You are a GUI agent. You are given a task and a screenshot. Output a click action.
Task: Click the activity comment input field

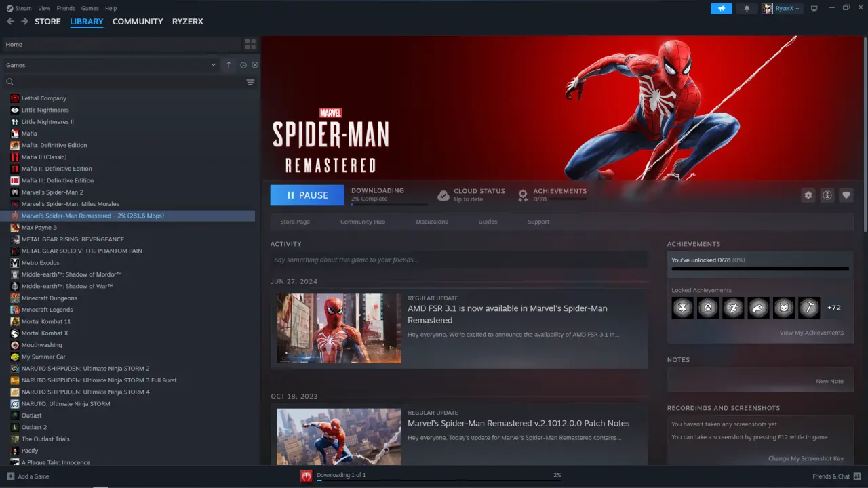tap(458, 260)
